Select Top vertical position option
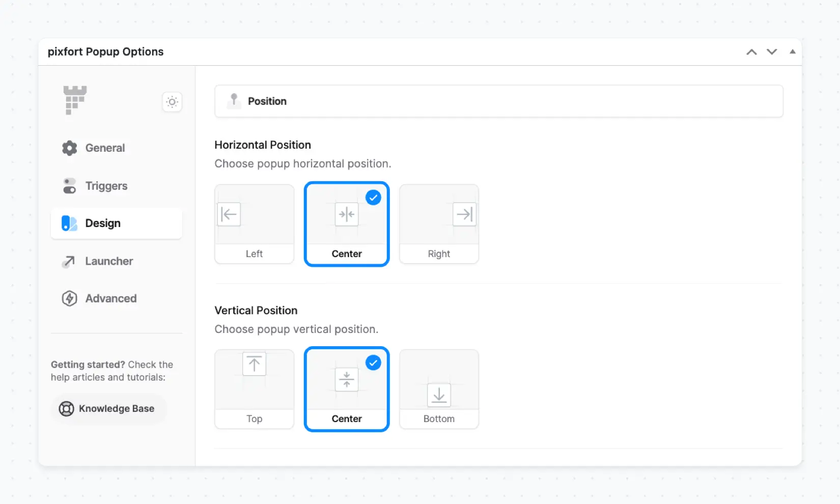Screen dimensions: 840x504 [x=254, y=389]
